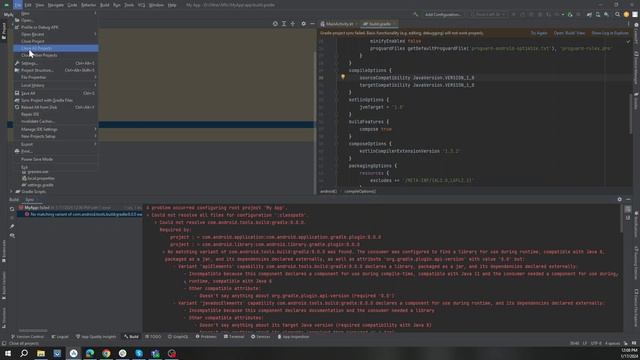The width and height of the screenshot is (640, 360).
Task: Open the Settings... menu entry
Action: (56, 63)
